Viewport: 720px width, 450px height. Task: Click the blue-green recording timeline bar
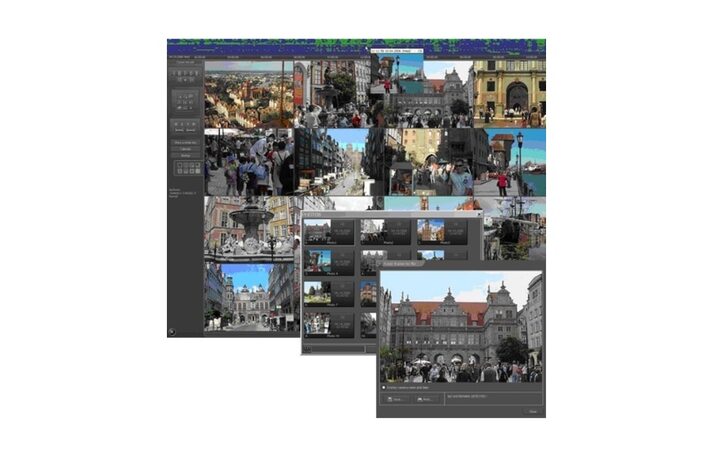tap(356, 47)
